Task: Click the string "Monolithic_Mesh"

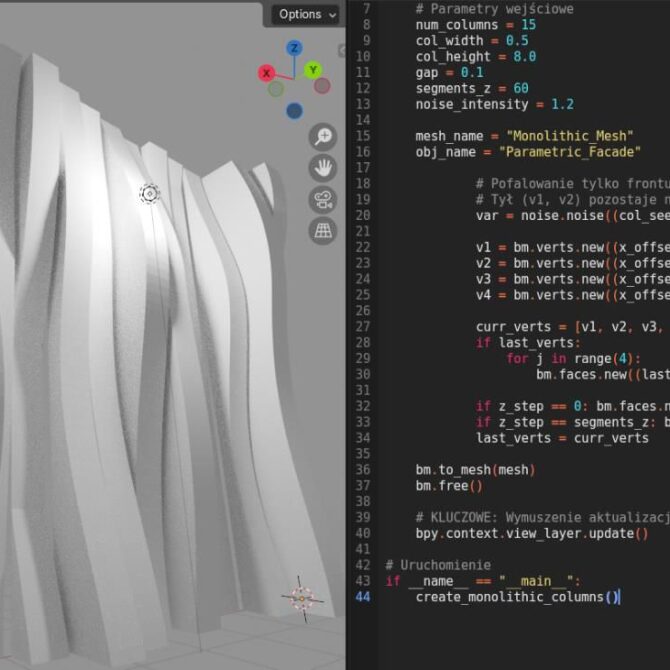Action: pyautogui.click(x=570, y=136)
